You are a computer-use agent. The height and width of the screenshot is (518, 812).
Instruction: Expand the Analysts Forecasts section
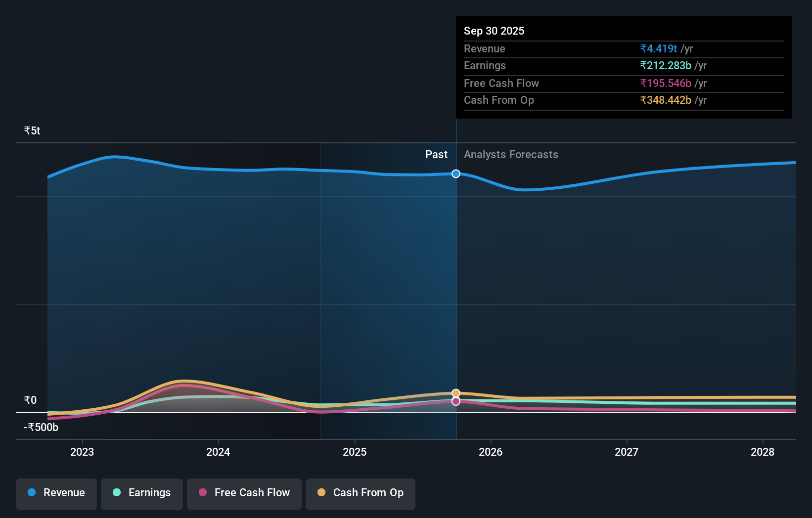tap(511, 155)
